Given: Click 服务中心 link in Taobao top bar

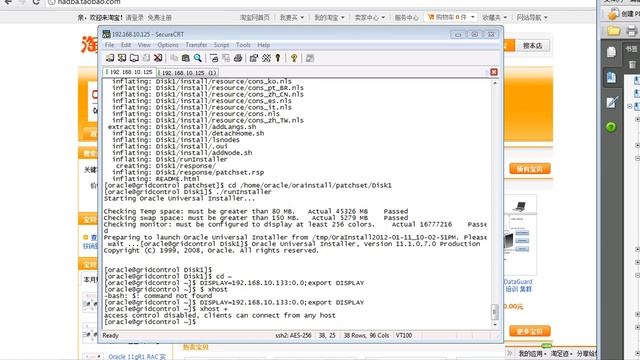Looking at the screenshot, I should point(407,17).
